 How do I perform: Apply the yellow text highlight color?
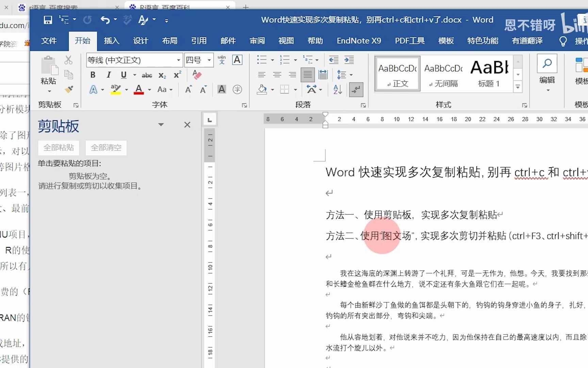coord(116,90)
